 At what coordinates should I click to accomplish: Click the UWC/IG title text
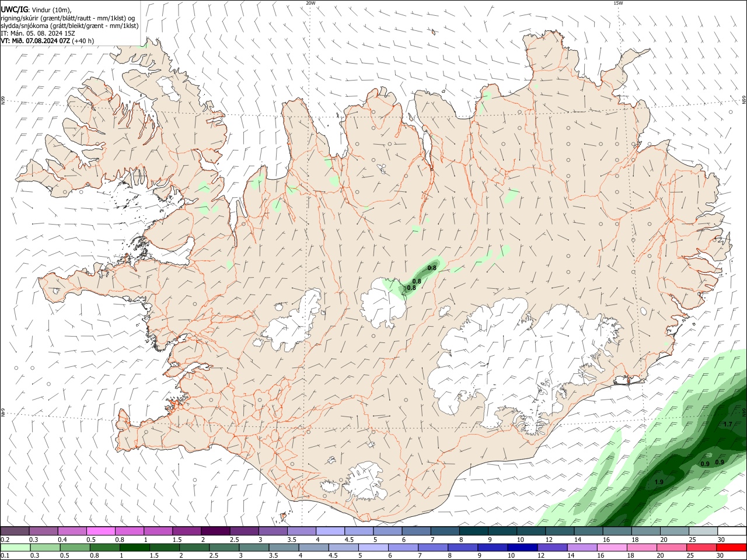14,10
